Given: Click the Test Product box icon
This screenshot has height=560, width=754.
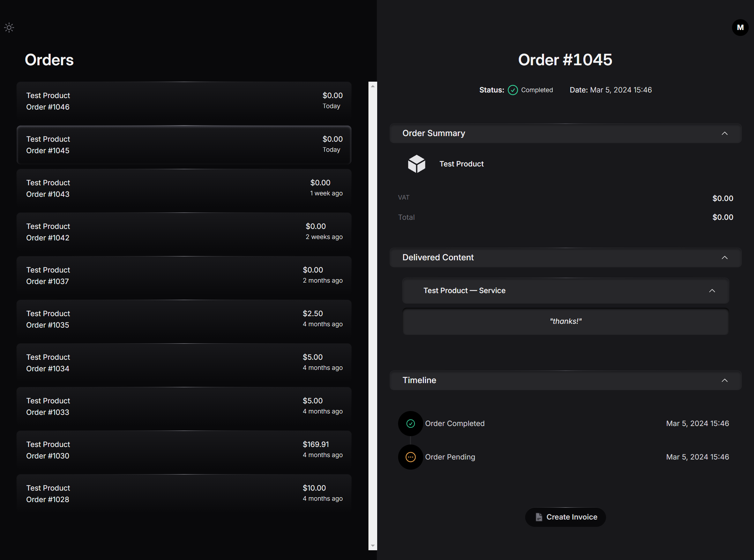Looking at the screenshot, I should pyautogui.click(x=417, y=164).
